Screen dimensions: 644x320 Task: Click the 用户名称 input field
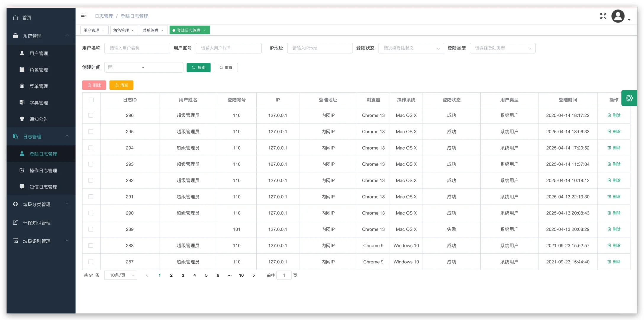coord(137,48)
